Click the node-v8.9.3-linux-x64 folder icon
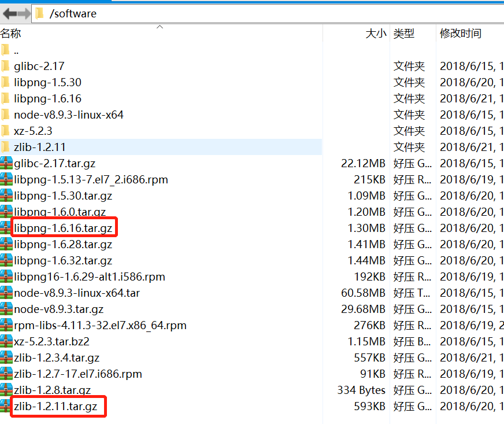The image size is (504, 424). pyautogui.click(x=5, y=115)
